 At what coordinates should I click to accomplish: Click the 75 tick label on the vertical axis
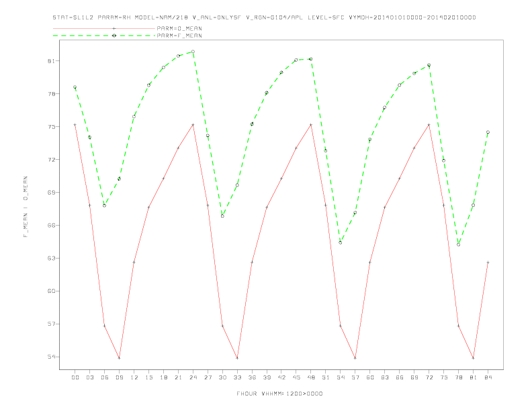coord(51,127)
